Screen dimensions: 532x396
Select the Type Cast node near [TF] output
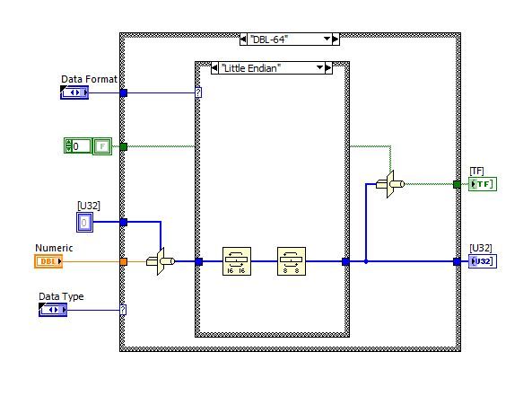click(390, 184)
